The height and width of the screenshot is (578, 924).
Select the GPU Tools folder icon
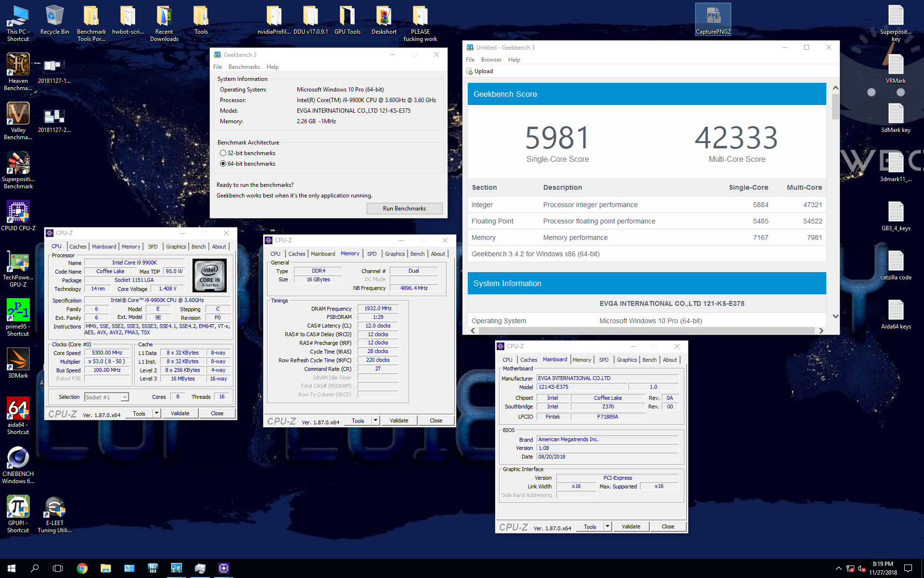click(347, 19)
